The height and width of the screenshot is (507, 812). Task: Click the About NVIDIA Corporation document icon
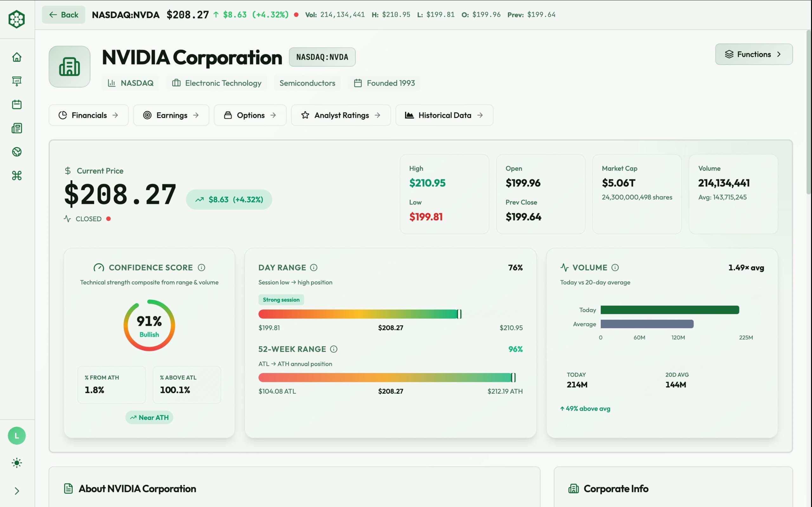68,489
